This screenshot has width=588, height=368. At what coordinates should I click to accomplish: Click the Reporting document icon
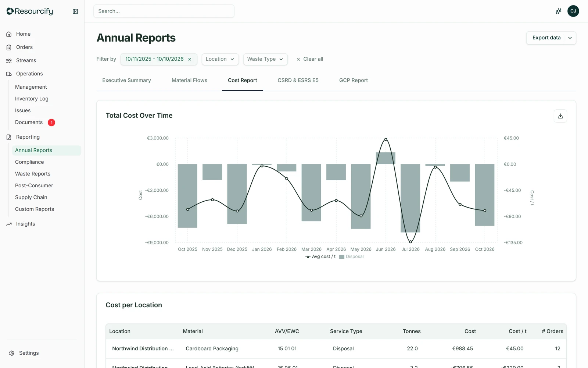[9, 137]
